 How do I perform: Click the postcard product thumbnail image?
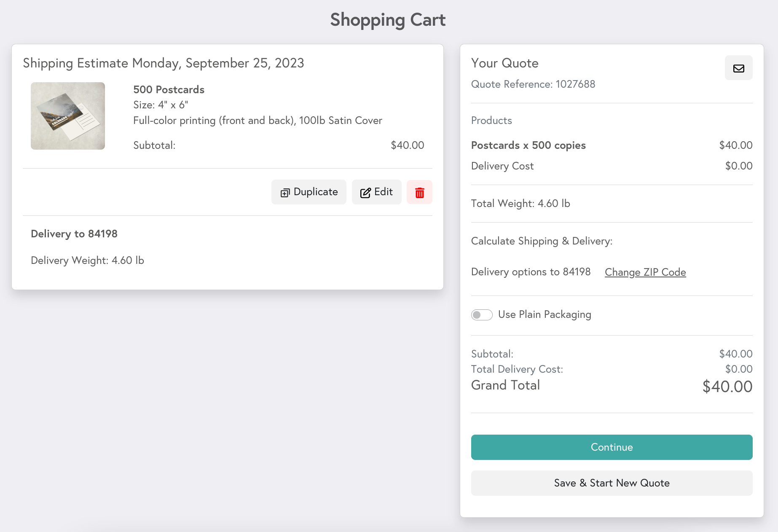[x=67, y=116]
